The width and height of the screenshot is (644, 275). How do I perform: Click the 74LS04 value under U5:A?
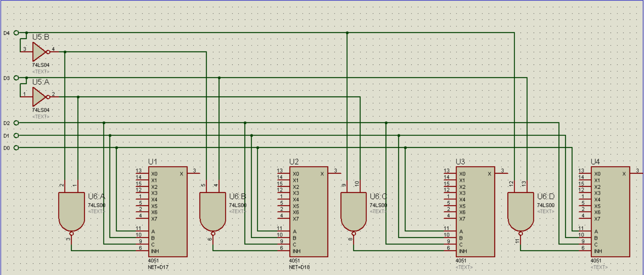tap(41, 110)
